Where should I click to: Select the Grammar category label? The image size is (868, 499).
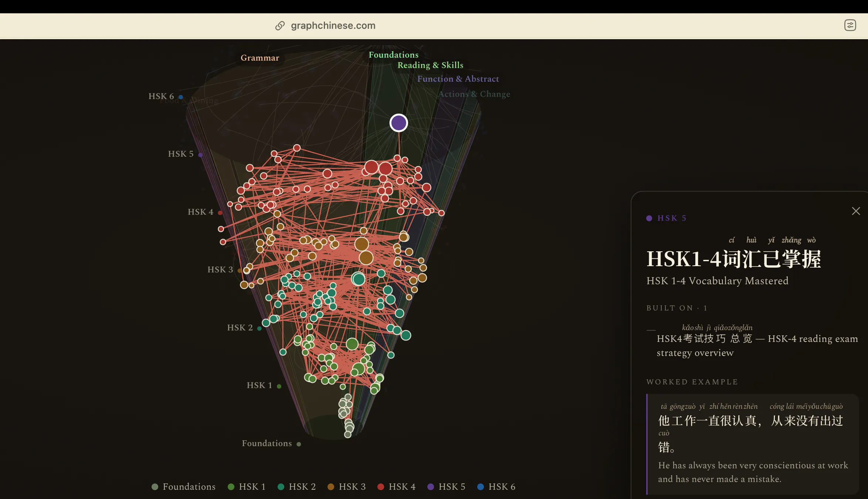click(x=260, y=58)
